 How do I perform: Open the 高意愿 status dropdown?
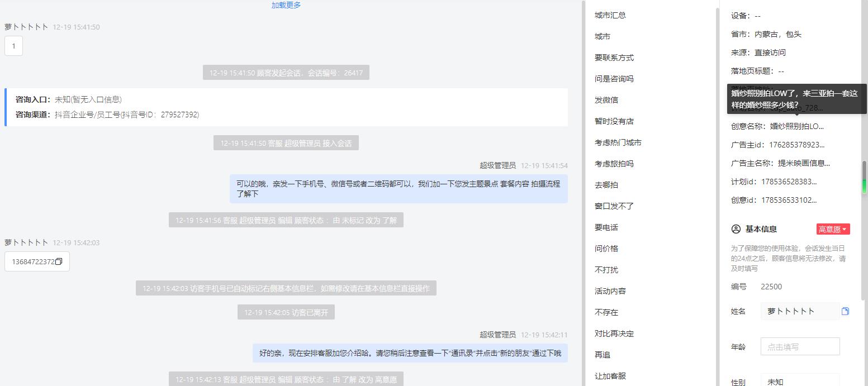click(x=833, y=229)
